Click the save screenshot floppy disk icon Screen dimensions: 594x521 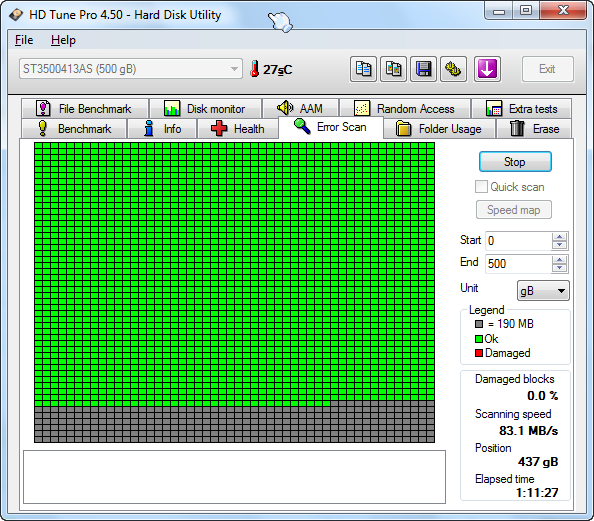[423, 69]
